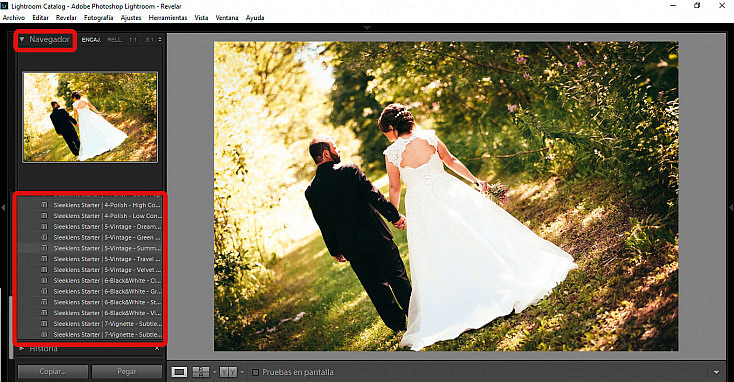
Task: Set navigator zoom to 1:1
Action: [x=133, y=40]
